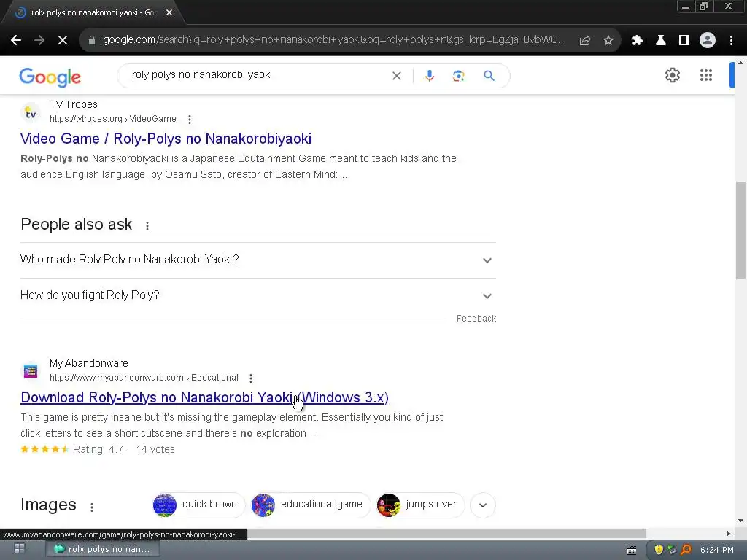Viewport: 747px width, 560px height.
Task: Open Google quick settings gear
Action: point(672,75)
